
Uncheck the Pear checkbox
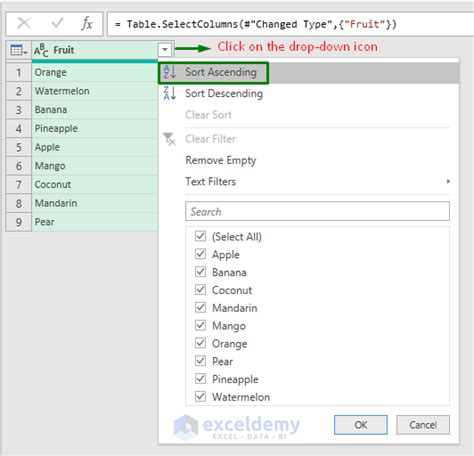(x=200, y=361)
